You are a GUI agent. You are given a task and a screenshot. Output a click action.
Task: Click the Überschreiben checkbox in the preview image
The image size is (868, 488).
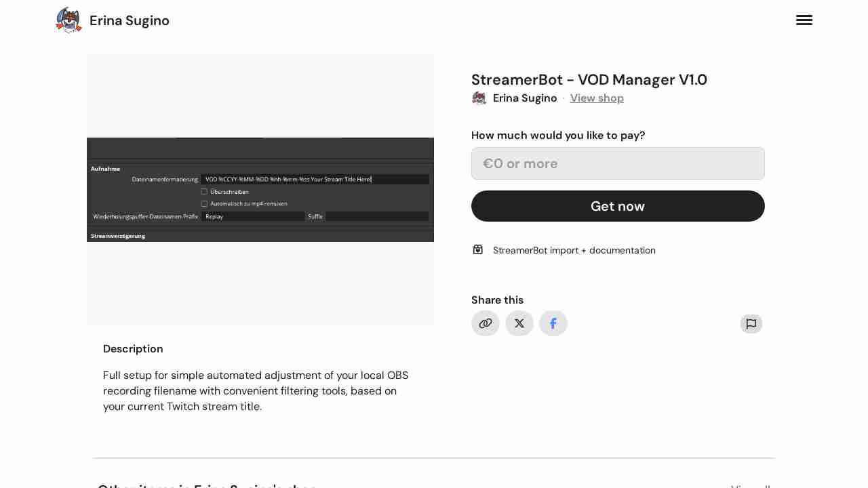[x=204, y=192]
